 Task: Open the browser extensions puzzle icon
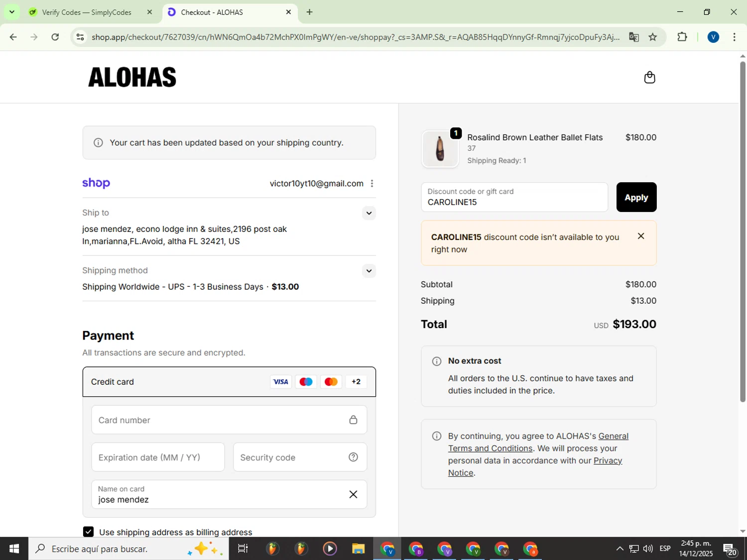[x=682, y=37]
